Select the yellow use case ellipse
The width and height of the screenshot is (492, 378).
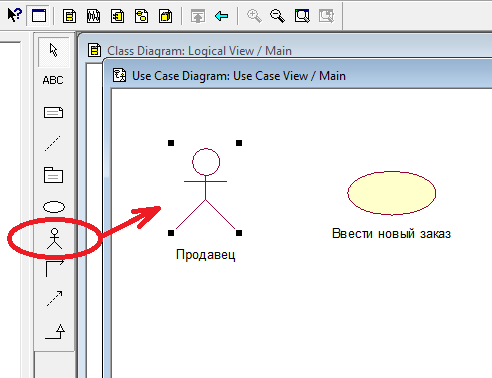[x=392, y=193]
